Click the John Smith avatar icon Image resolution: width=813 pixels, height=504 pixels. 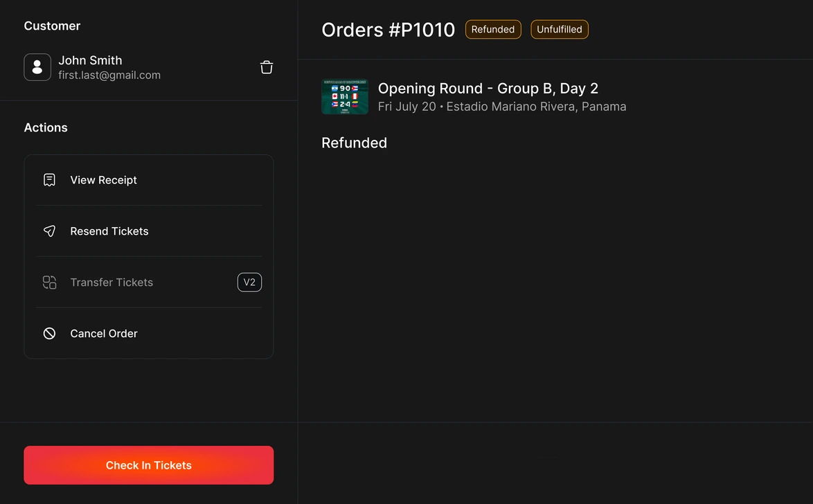coord(37,67)
